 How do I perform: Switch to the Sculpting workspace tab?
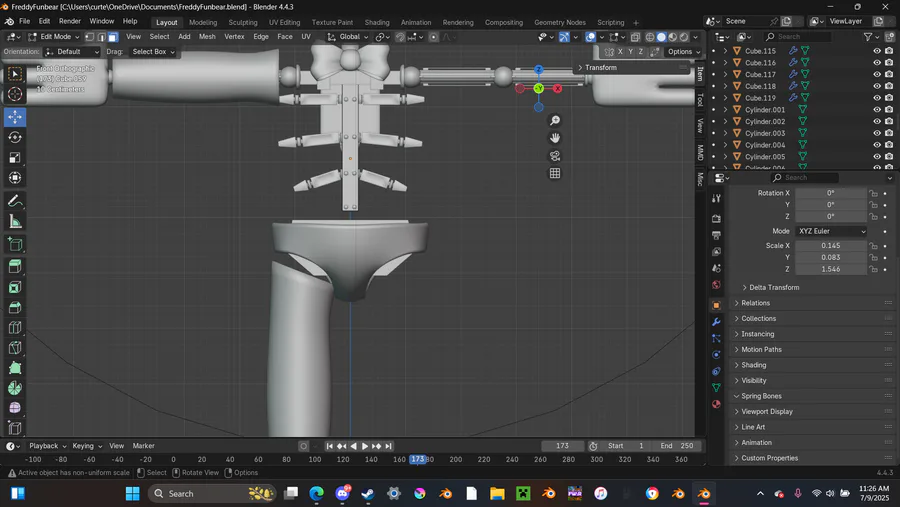coord(243,22)
